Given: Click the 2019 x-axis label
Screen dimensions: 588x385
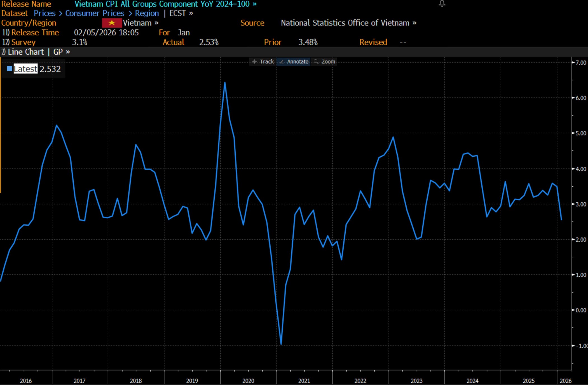Looking at the screenshot, I should (x=192, y=381).
